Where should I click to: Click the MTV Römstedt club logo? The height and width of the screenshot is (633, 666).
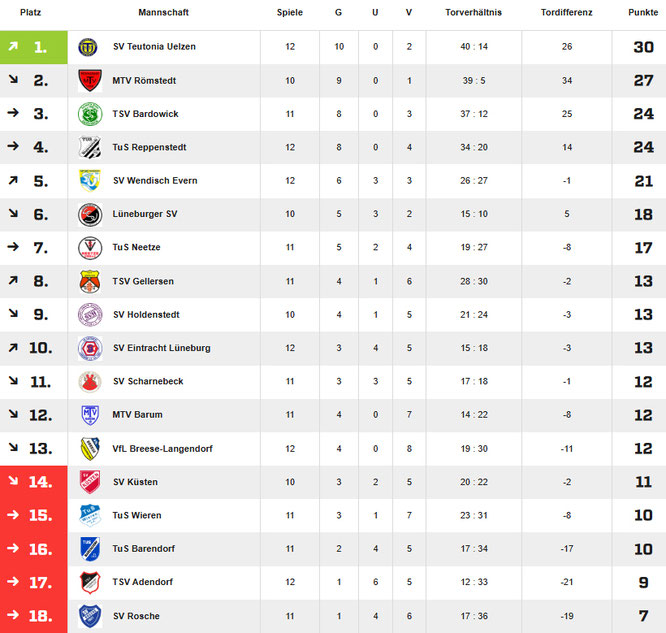[x=90, y=81]
